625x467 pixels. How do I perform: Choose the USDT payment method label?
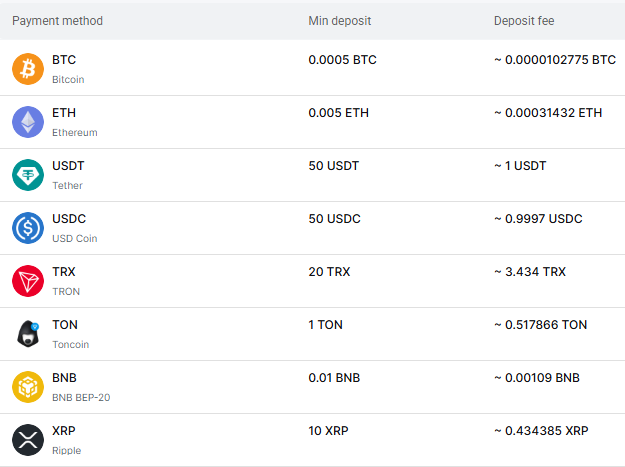68,166
